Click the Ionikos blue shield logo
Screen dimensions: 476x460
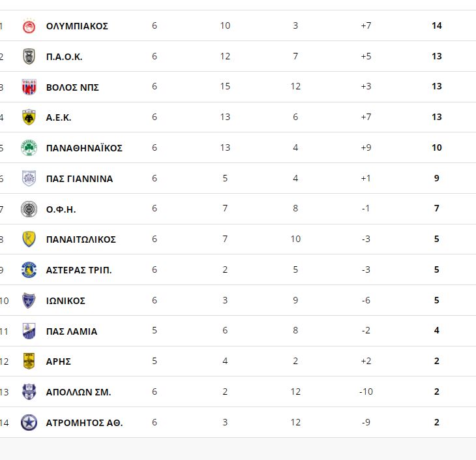(x=29, y=301)
